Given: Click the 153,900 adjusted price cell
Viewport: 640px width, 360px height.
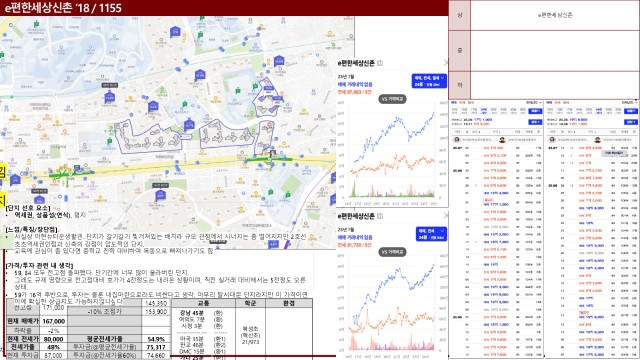Looking at the screenshot, I should tap(156, 311).
